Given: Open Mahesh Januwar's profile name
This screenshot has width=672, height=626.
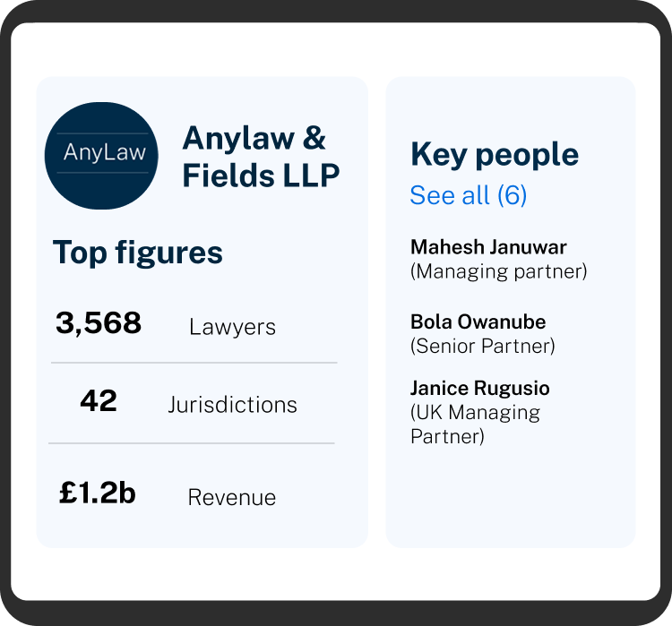Looking at the screenshot, I should 488,246.
